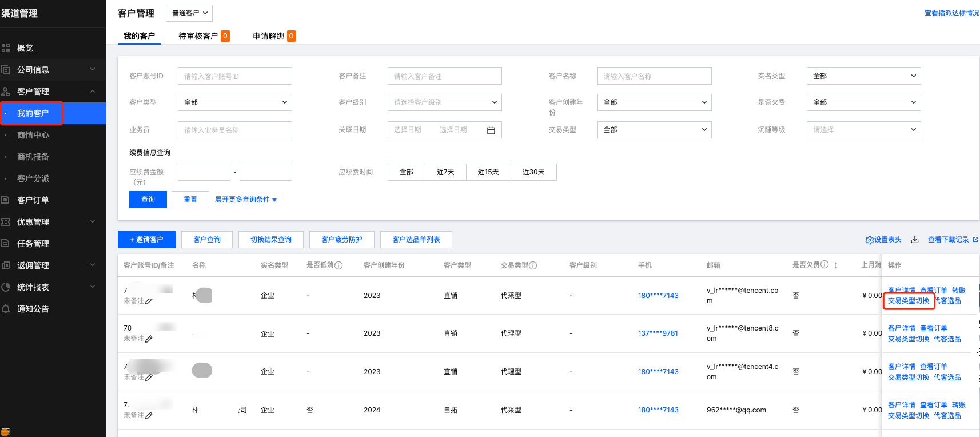Switch to the 待审核客户 tab

(x=204, y=36)
